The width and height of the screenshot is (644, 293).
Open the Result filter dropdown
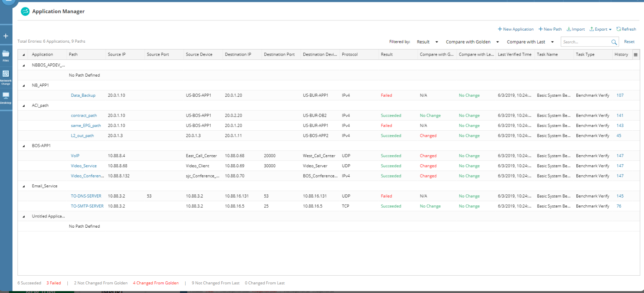click(427, 42)
